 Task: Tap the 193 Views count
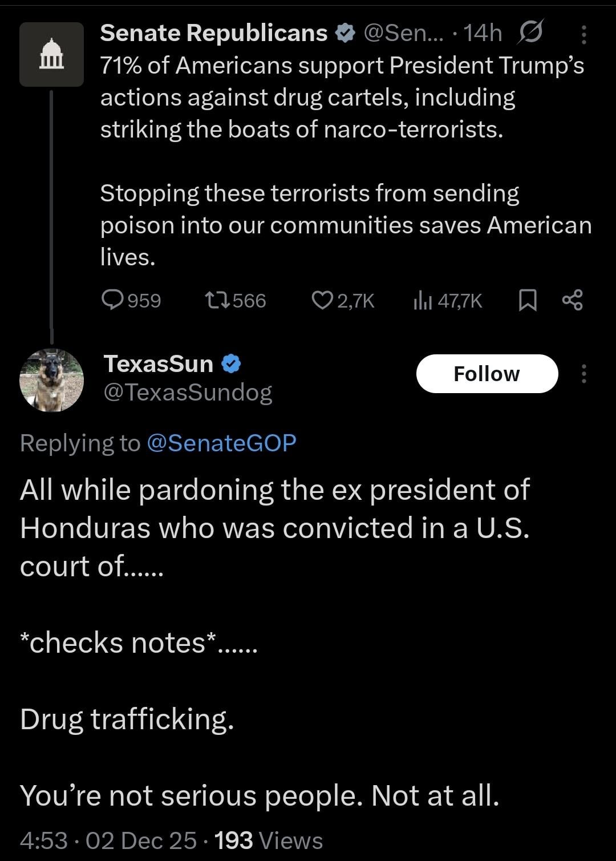click(268, 840)
